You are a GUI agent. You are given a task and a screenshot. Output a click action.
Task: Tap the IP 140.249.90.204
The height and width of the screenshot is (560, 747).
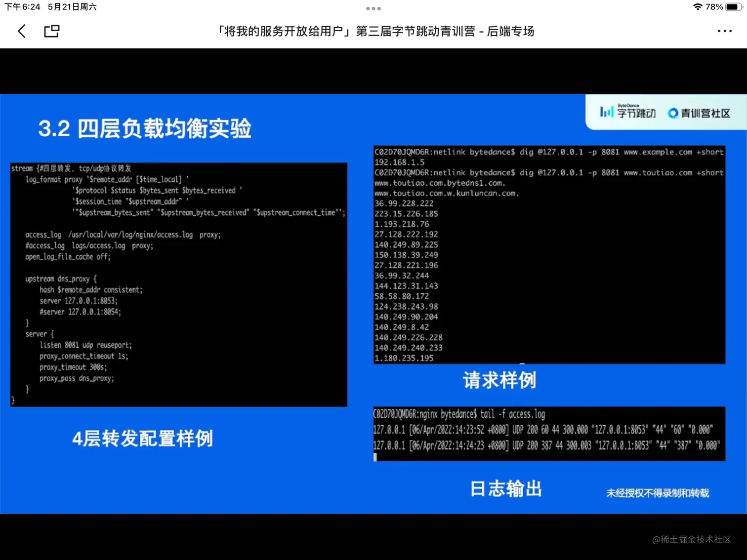[x=406, y=317]
